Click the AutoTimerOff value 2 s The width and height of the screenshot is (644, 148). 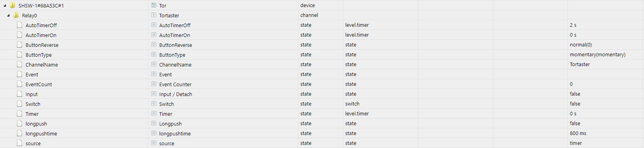coord(573,25)
